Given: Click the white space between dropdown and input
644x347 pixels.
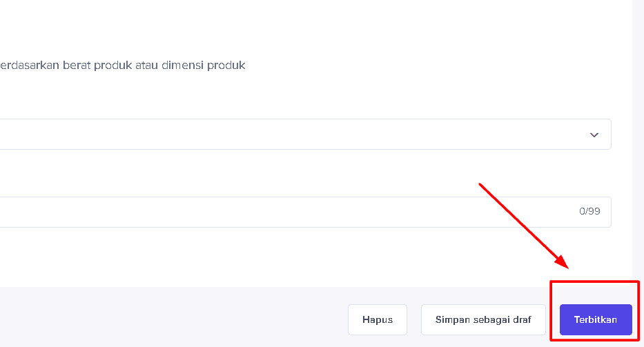Looking at the screenshot, I should [276, 172].
